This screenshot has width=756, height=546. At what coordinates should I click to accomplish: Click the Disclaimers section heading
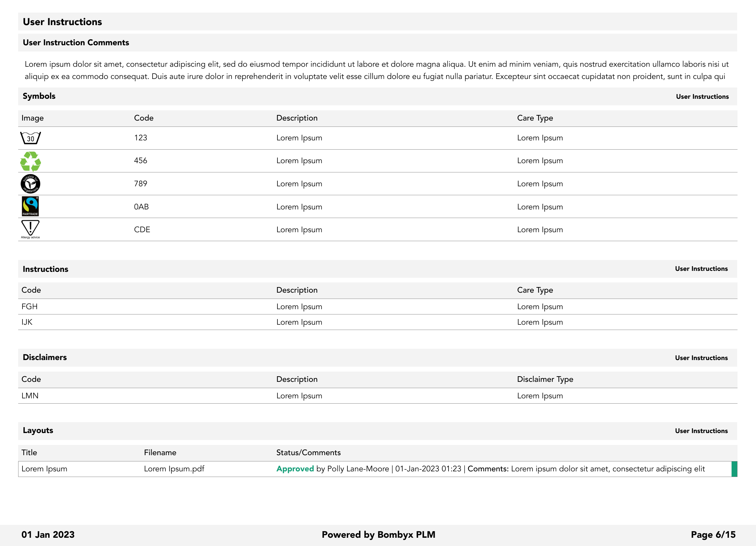45,357
